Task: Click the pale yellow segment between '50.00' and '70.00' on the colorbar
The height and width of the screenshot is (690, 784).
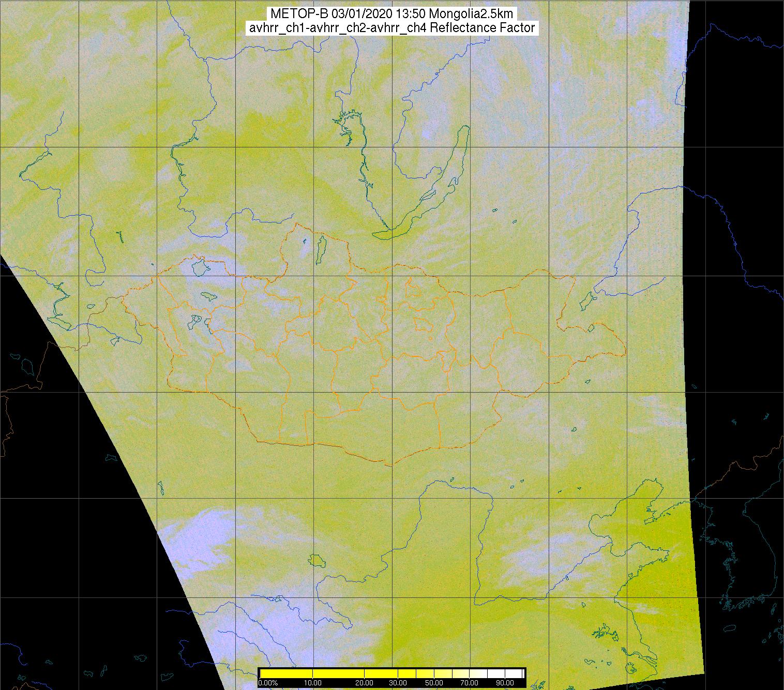Action: (451, 673)
